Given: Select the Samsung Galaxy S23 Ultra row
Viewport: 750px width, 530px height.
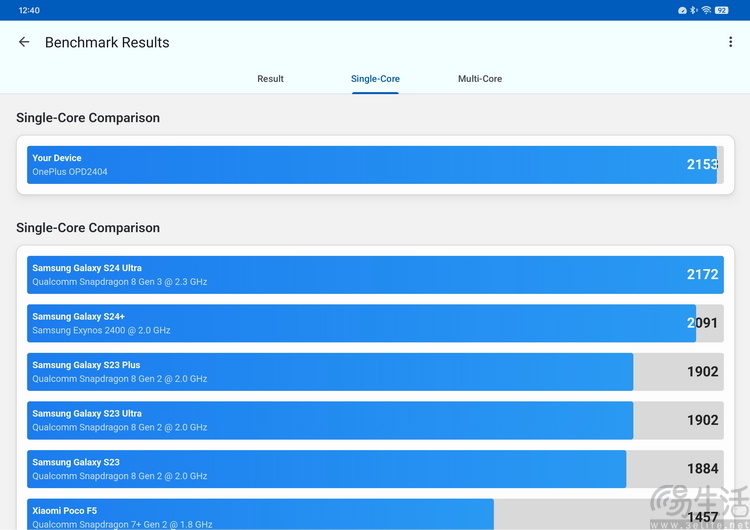Looking at the screenshot, I should (x=375, y=420).
